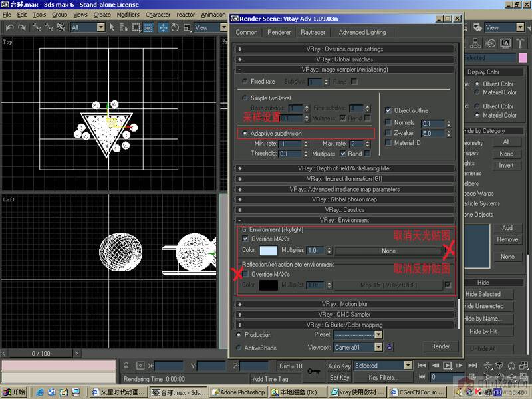Open the Display command panel tab
The image size is (532, 399).
point(505,43)
